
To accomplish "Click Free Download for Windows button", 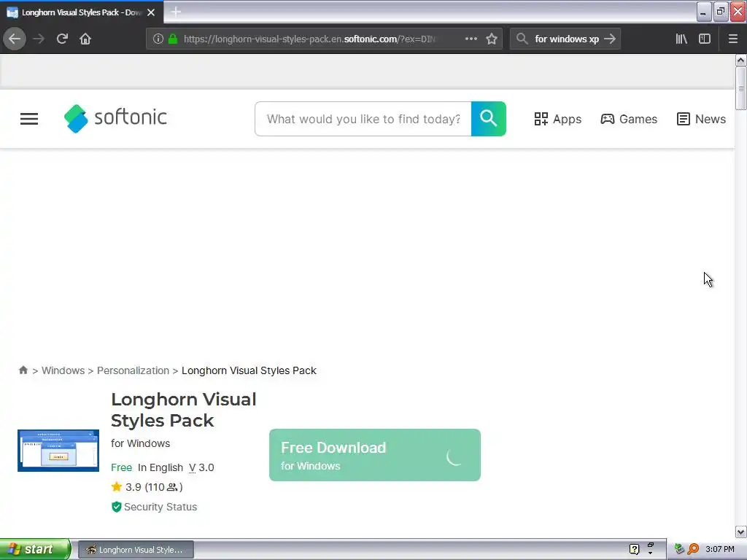I will pos(374,455).
